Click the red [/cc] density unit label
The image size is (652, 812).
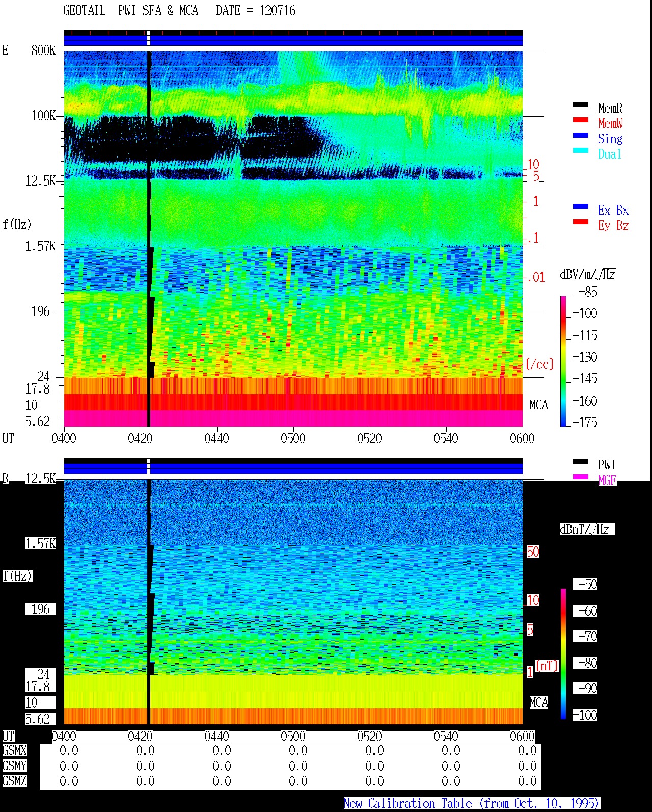coord(539,364)
